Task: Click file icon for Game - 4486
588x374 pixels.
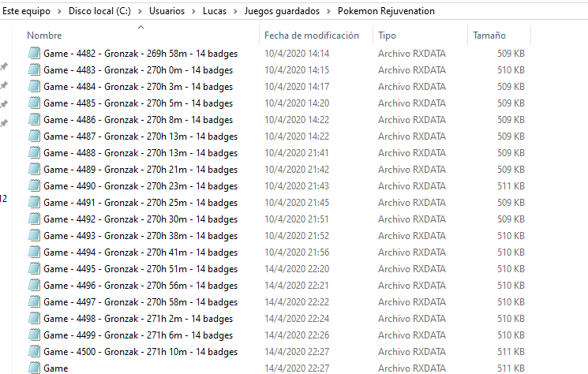Action: point(34,120)
